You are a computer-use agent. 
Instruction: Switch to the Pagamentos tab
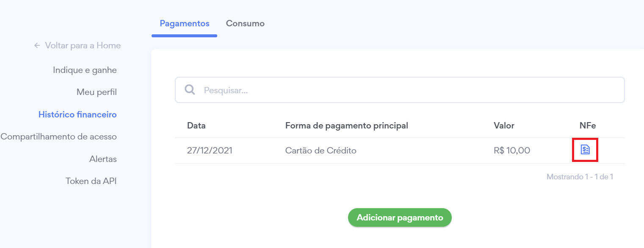click(x=184, y=23)
